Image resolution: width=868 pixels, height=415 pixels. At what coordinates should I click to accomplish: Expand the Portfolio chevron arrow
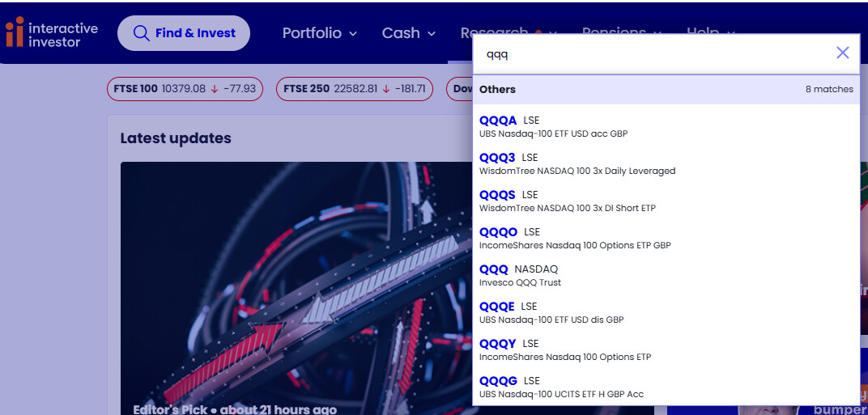(353, 34)
